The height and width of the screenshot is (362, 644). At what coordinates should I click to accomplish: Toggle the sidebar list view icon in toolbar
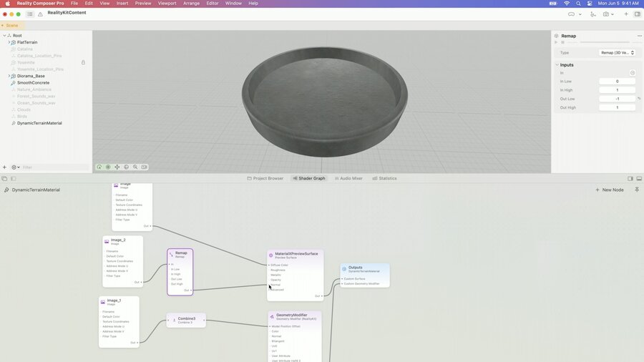click(x=30, y=14)
